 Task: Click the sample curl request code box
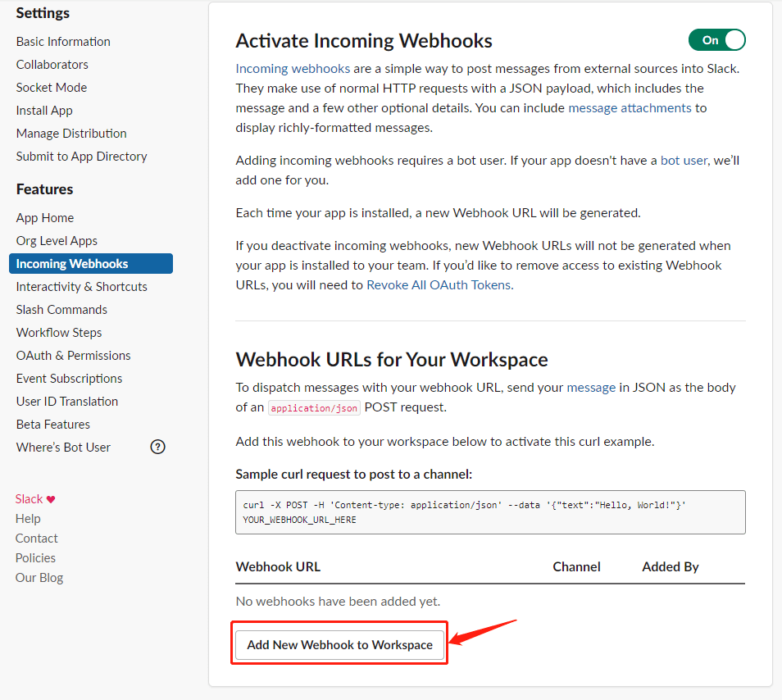pos(490,512)
